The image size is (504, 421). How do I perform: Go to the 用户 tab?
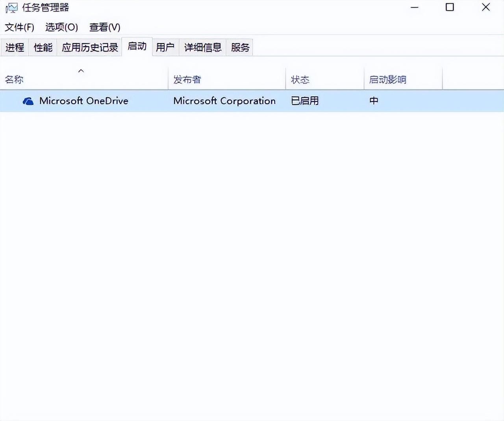tap(165, 48)
